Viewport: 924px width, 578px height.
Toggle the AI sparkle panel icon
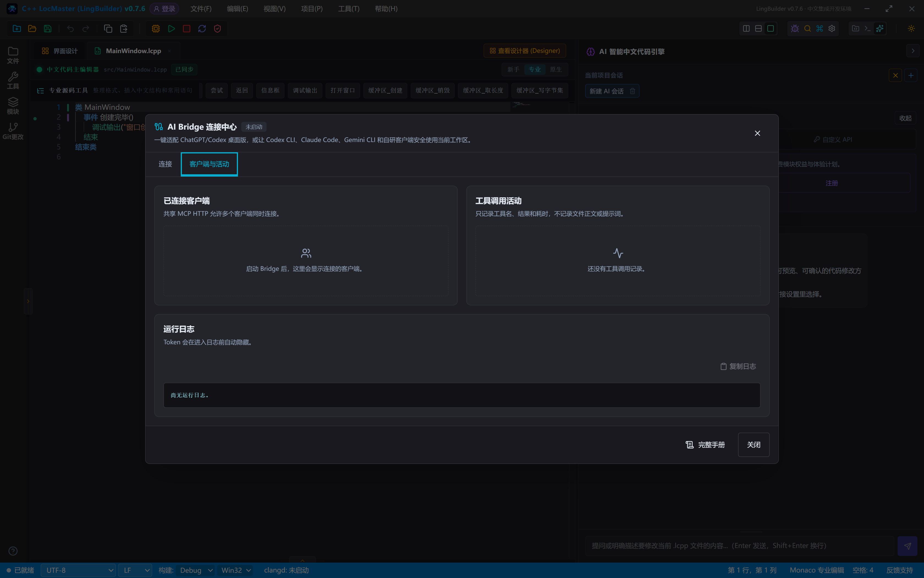[x=880, y=29]
